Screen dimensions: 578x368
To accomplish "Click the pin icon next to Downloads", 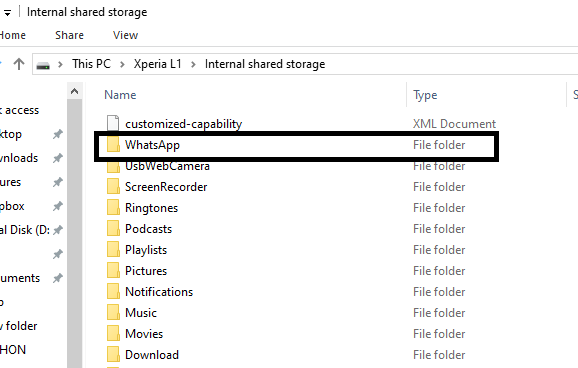I will pos(58,158).
